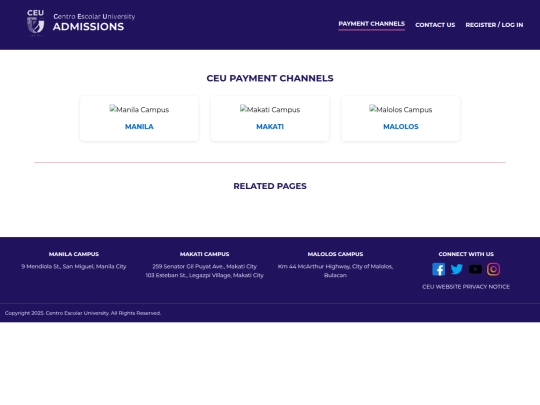Click the 9 Mendiola St. Manila address

74,266
